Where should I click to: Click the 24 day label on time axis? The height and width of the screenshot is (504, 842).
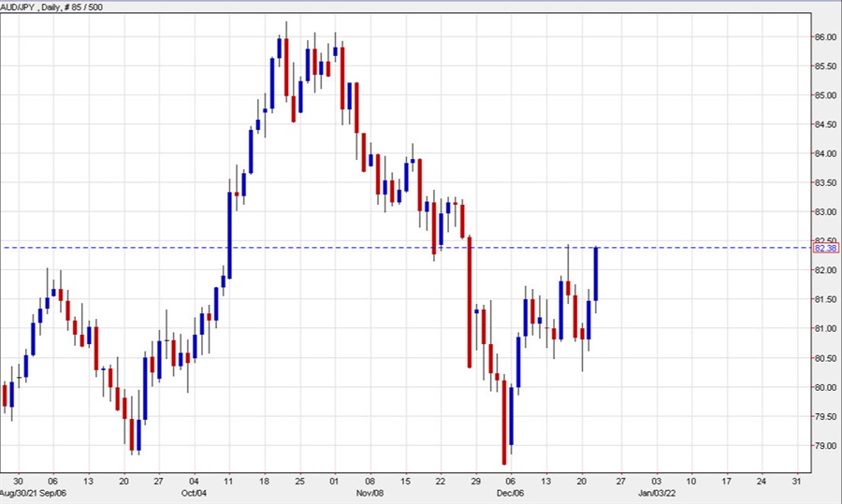762,482
